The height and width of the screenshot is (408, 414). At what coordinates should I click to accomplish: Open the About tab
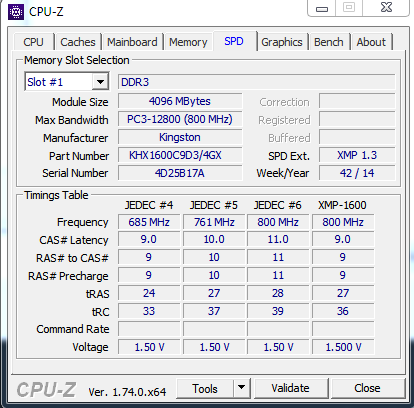coord(371,42)
